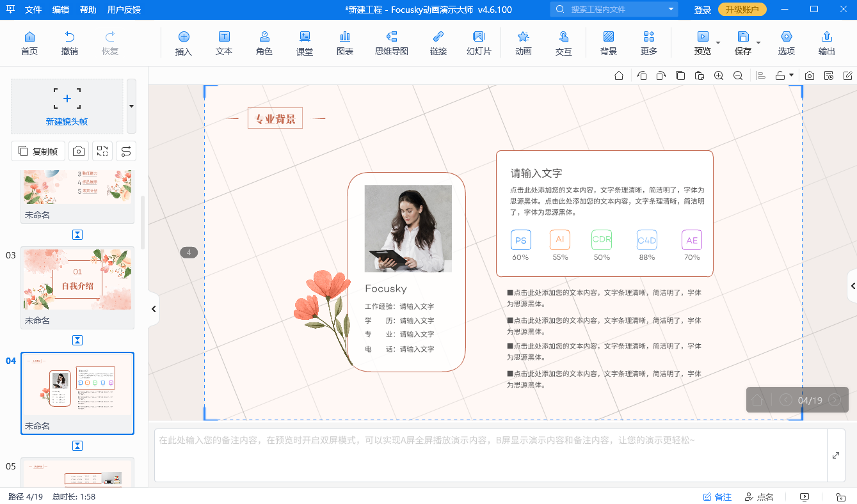Viewport: 857px width, 504px height.
Task: Click the previous frame arrow beside 04/19
Action: 786,400
